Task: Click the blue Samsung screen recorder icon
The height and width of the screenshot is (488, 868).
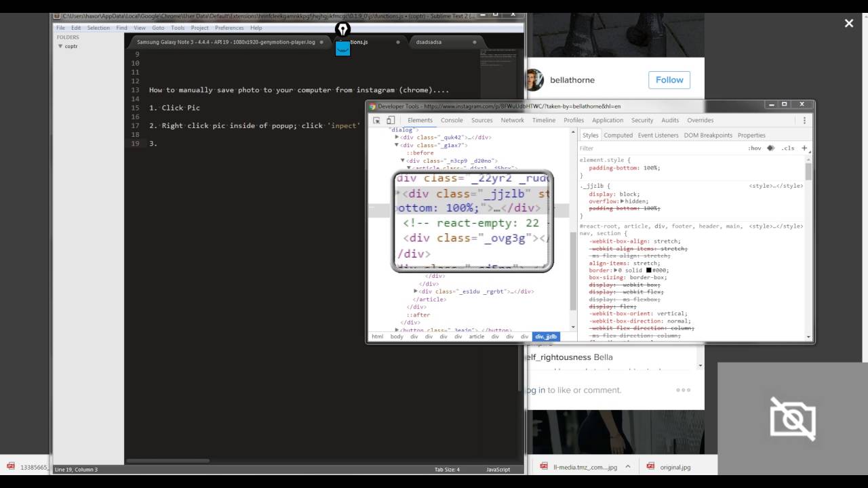Action: point(343,48)
